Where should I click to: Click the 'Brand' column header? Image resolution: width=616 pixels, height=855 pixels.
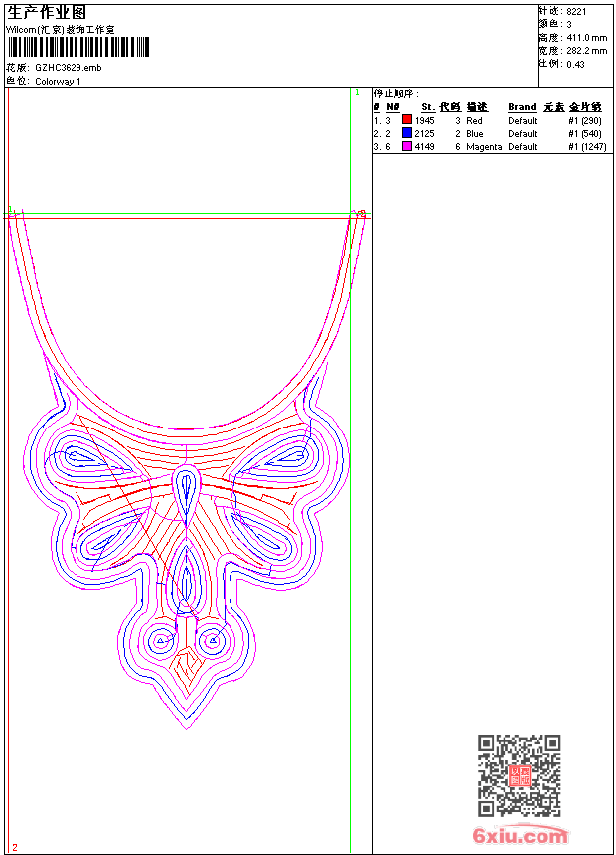[523, 107]
